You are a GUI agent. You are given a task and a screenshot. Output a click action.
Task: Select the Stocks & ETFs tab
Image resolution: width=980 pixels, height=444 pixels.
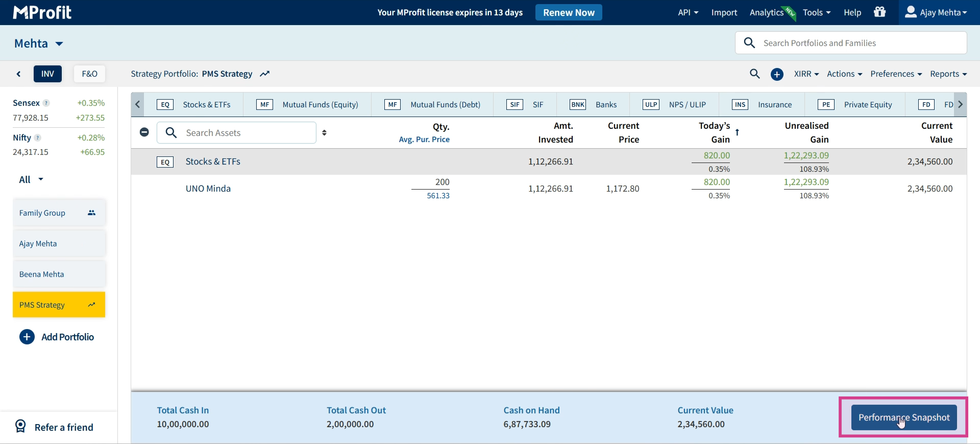193,105
